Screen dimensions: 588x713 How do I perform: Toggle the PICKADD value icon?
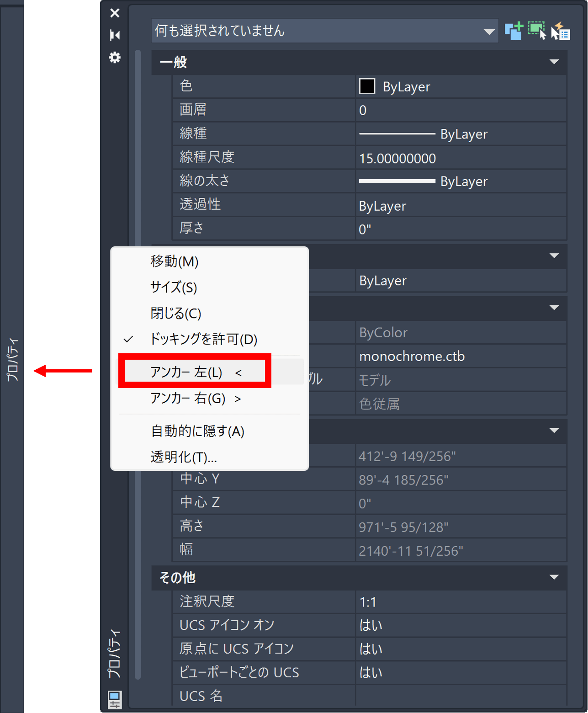(514, 31)
